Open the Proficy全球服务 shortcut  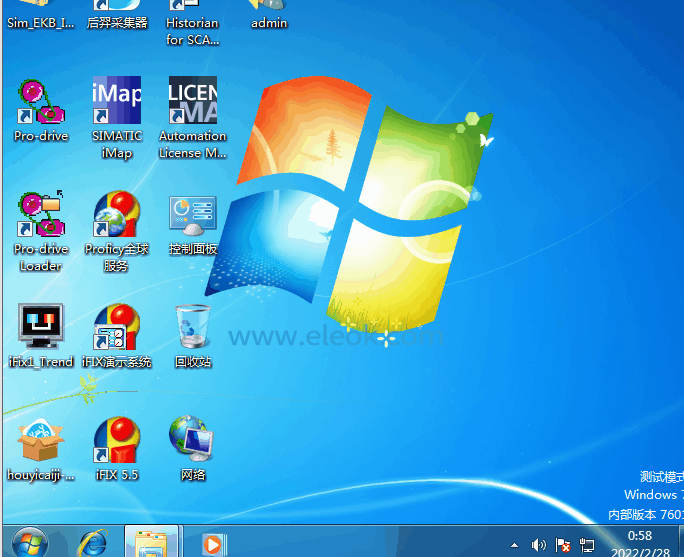point(117,231)
